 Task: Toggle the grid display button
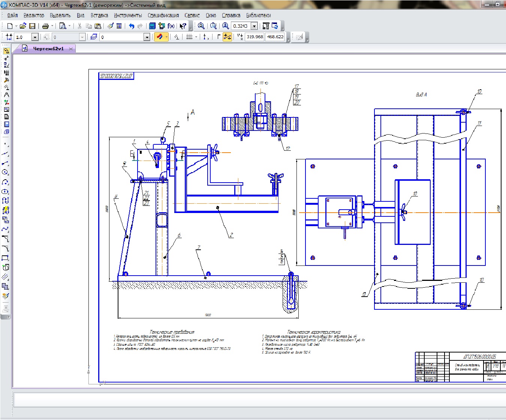[x=189, y=37]
